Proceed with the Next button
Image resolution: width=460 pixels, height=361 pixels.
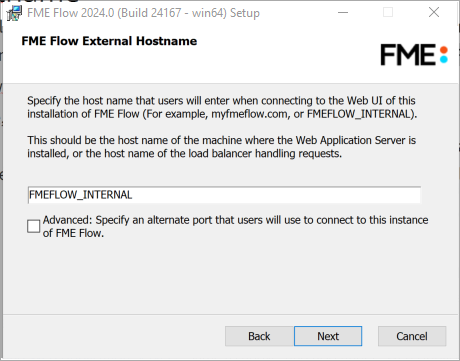pos(328,336)
